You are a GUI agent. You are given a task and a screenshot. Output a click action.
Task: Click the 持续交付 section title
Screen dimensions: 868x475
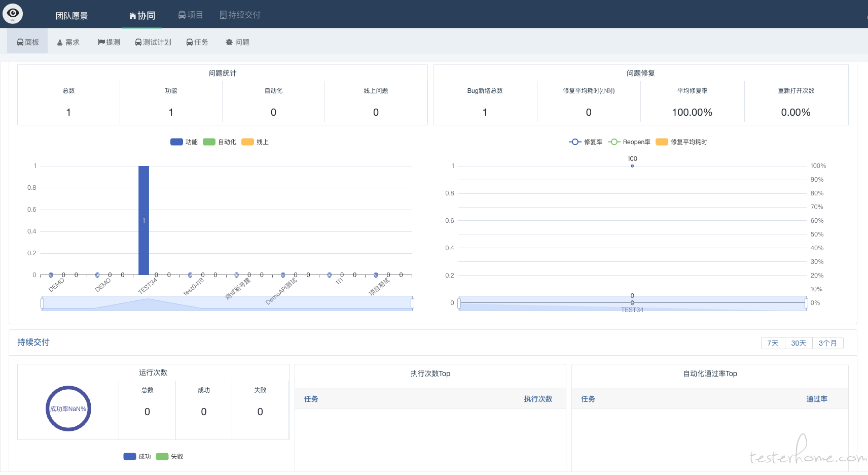[x=33, y=342]
